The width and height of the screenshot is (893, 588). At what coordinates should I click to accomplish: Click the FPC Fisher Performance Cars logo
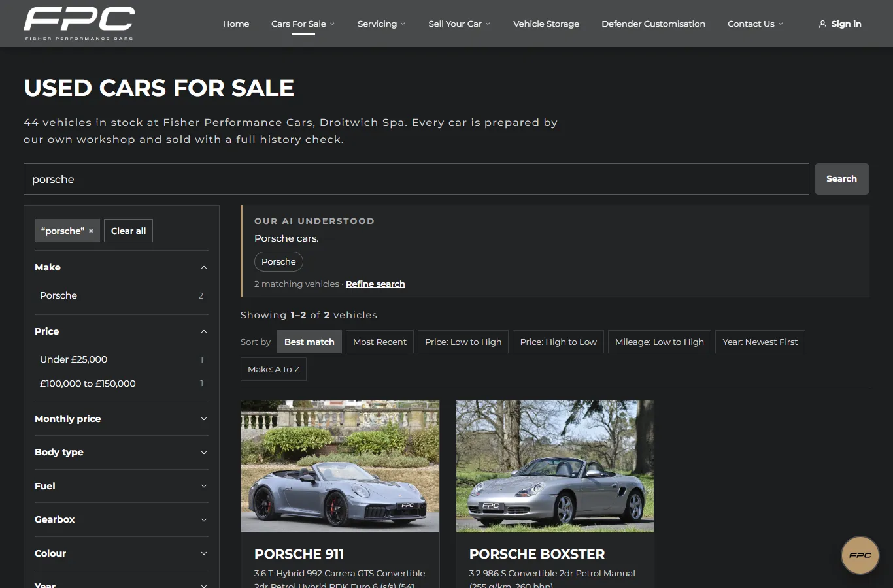coord(79,24)
